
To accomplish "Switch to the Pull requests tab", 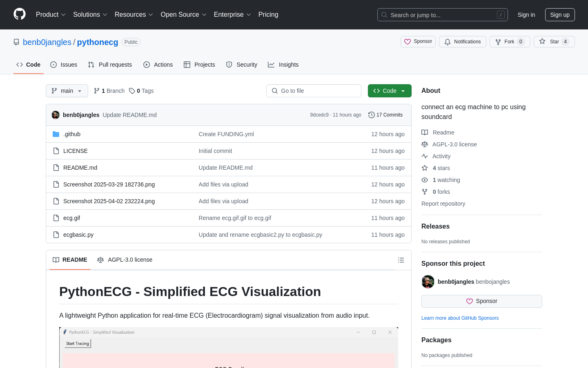I will (110, 65).
